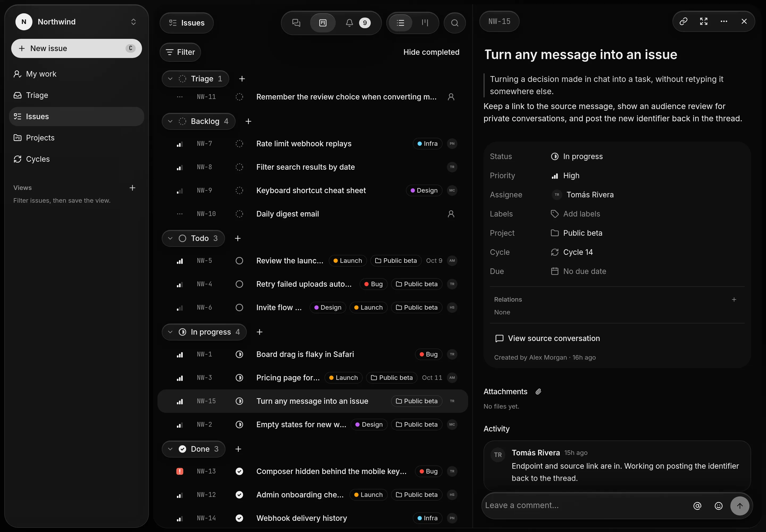
Task: Open Cycles in the sidebar
Action: [x=76, y=159]
